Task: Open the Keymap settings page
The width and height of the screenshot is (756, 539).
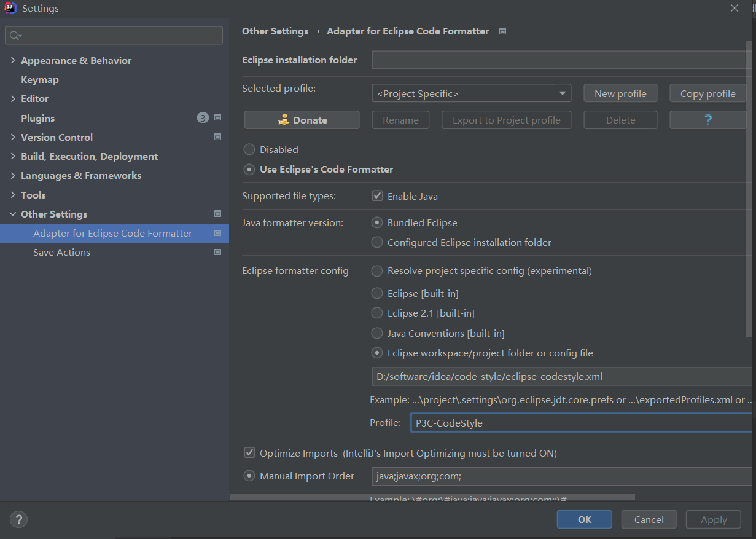Action: click(40, 79)
